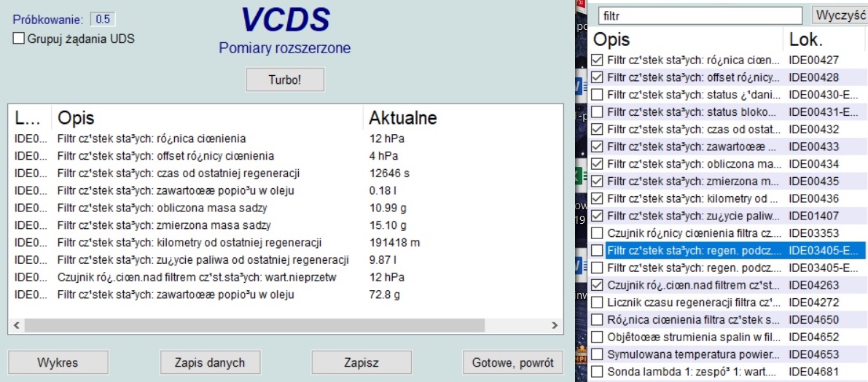Toggle the Grupuj żądania UDS checkbox
This screenshot has width=868, height=382.
(18, 39)
